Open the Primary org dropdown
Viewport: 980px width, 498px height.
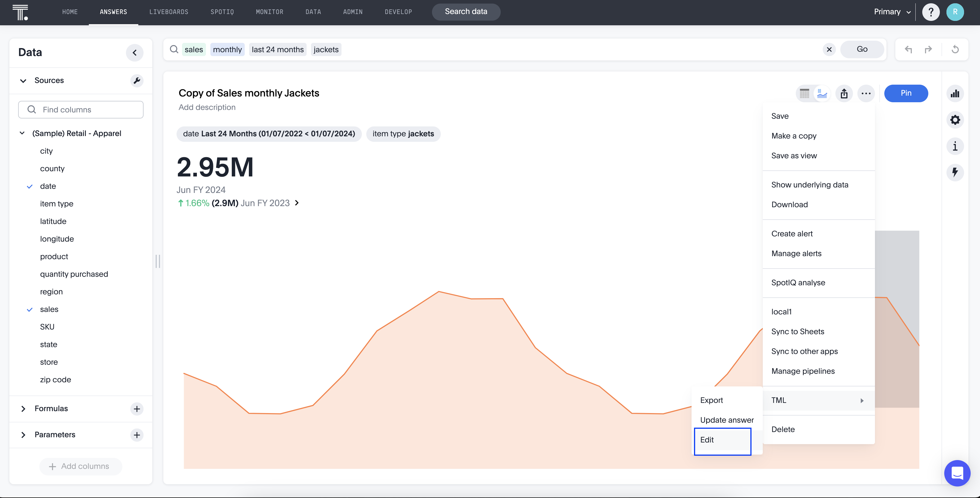point(892,12)
